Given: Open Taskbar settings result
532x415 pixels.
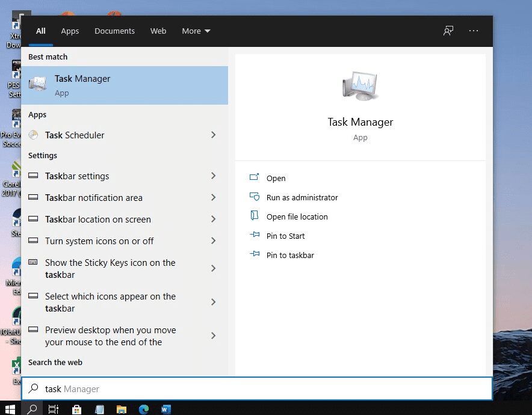Looking at the screenshot, I should [x=125, y=176].
